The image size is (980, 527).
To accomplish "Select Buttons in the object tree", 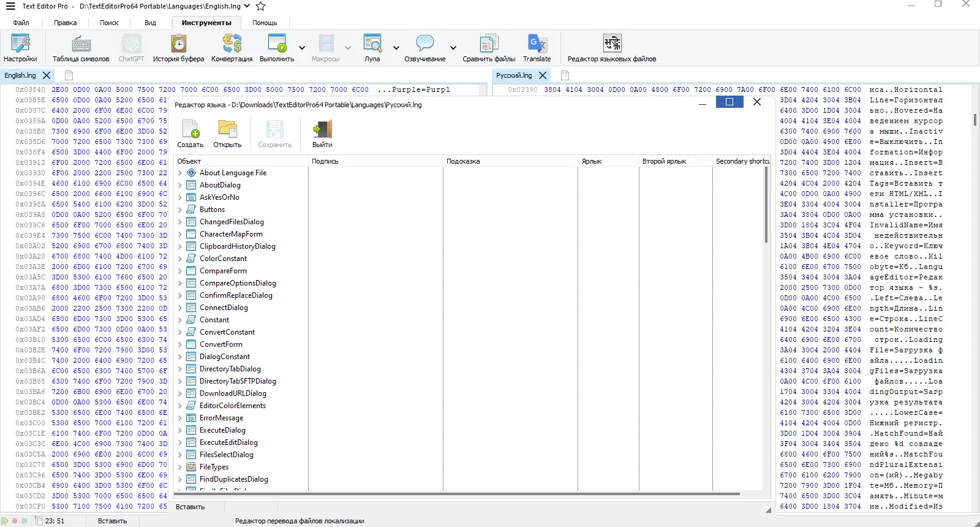I will pyautogui.click(x=212, y=210).
